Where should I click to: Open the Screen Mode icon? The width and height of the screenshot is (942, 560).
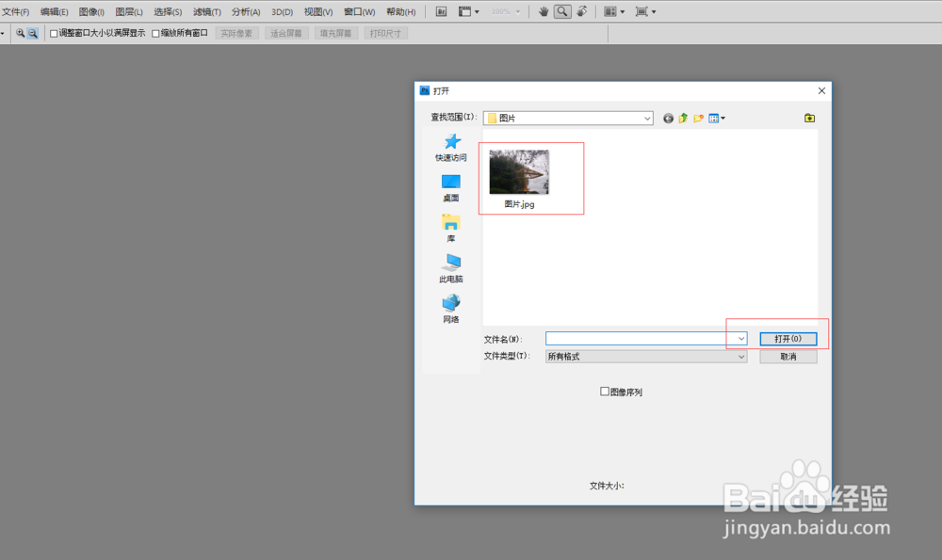click(645, 11)
